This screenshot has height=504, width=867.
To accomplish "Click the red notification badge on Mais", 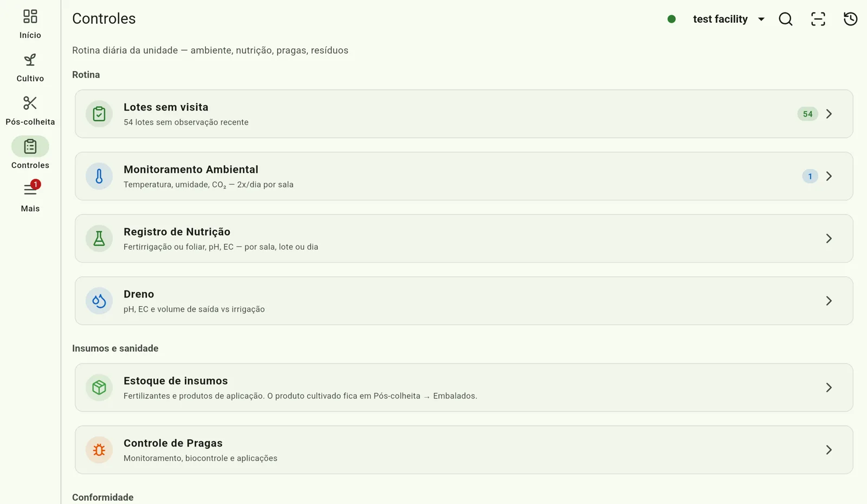I will point(35,184).
